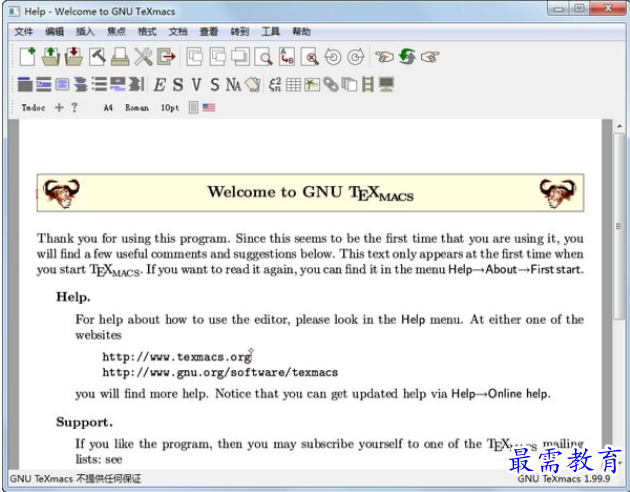This screenshot has width=630, height=492.
Task: Open the 编辑 menu
Action: [x=54, y=31]
